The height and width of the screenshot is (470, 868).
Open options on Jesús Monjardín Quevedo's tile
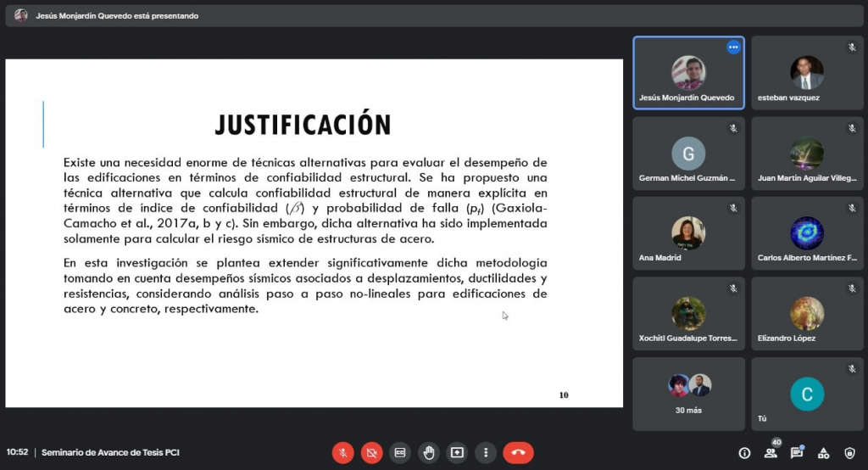733,48
